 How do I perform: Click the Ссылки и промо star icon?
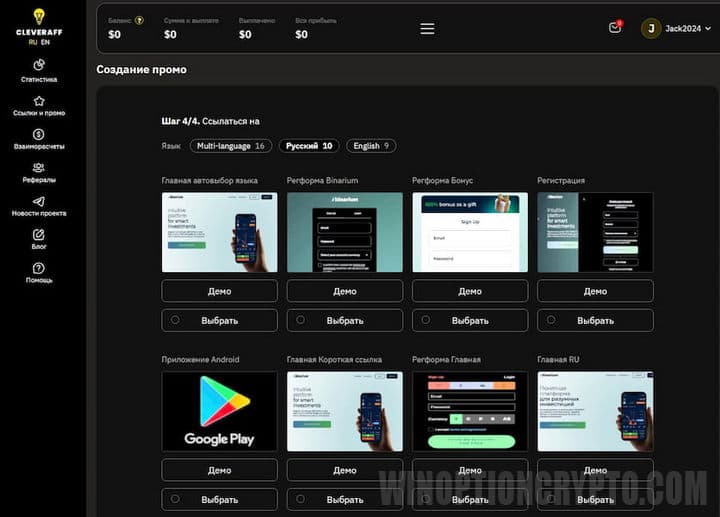pyautogui.click(x=39, y=101)
